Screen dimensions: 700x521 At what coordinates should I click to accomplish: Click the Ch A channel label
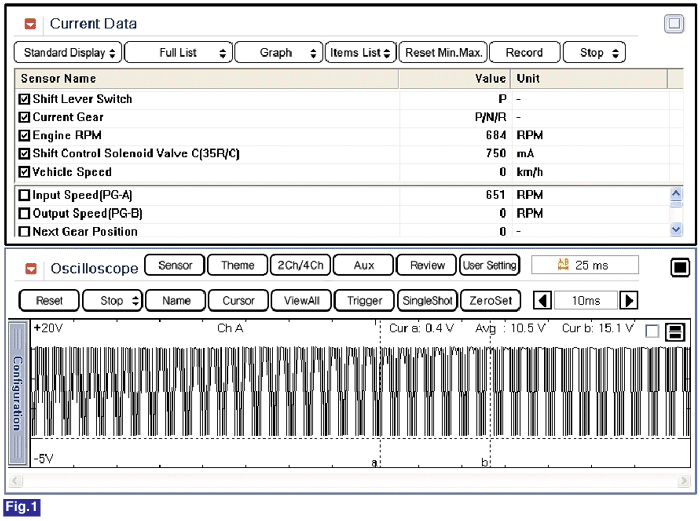(230, 329)
